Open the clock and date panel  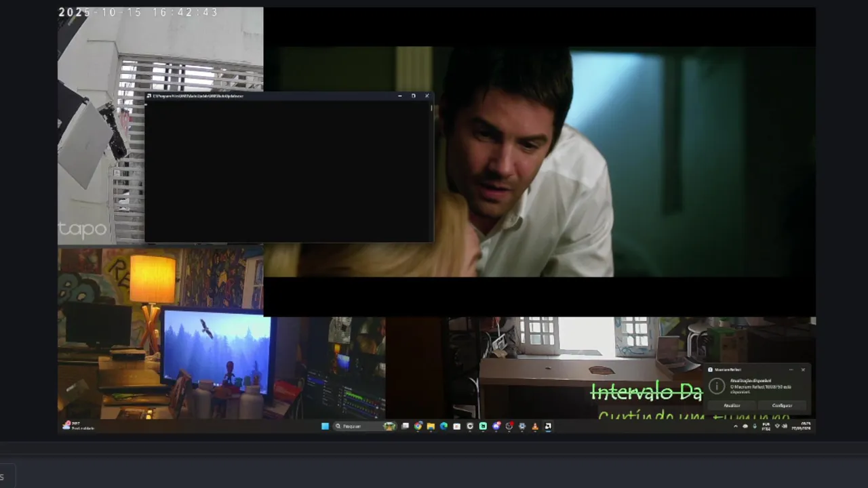[801, 426]
